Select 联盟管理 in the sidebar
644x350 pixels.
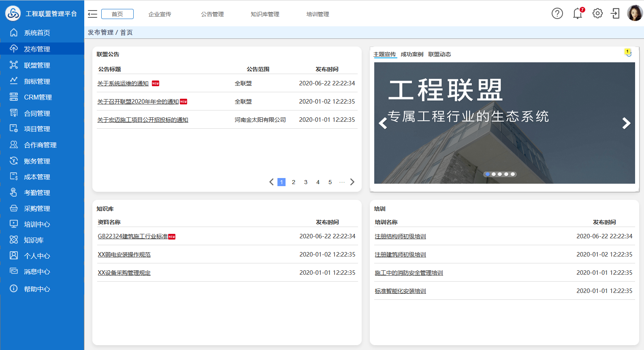[37, 65]
